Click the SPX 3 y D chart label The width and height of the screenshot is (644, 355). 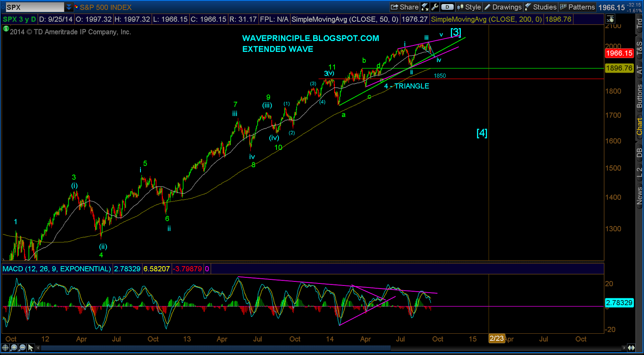tap(19, 19)
